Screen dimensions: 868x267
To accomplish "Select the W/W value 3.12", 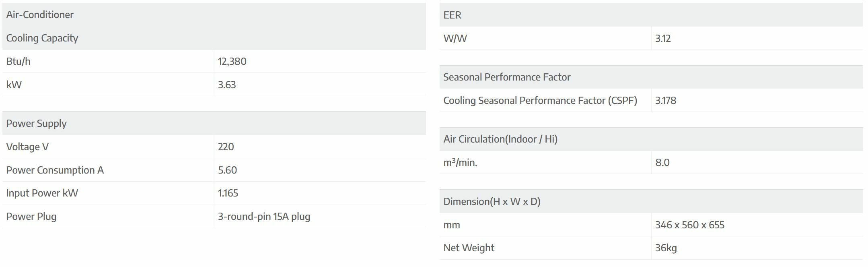I will click(x=662, y=39).
